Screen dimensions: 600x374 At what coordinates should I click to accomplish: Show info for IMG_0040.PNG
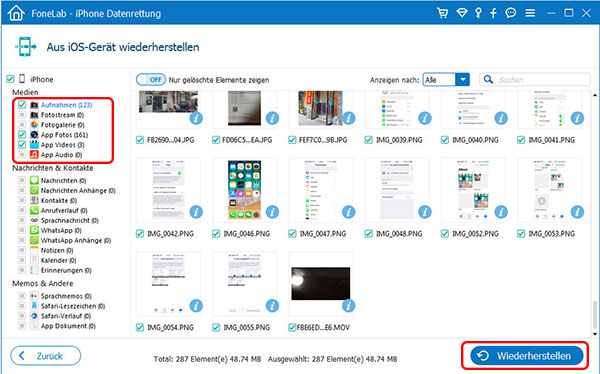tap(501, 118)
